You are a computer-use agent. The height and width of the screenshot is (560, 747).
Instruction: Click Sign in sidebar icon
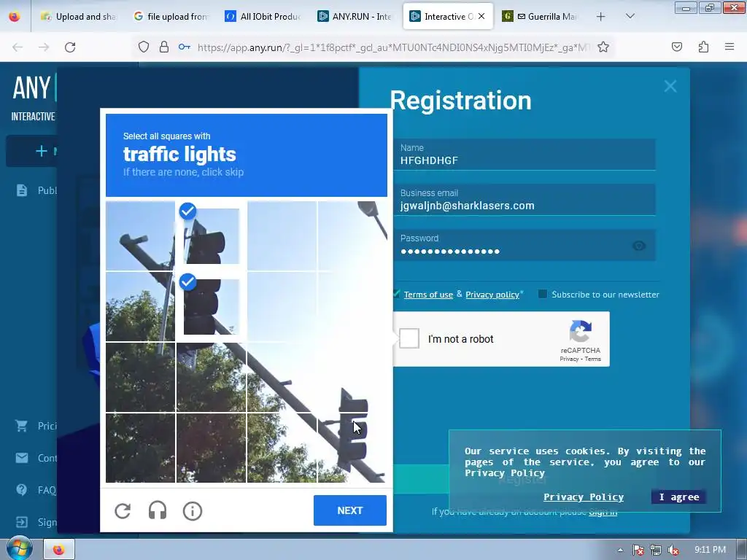click(x=22, y=522)
